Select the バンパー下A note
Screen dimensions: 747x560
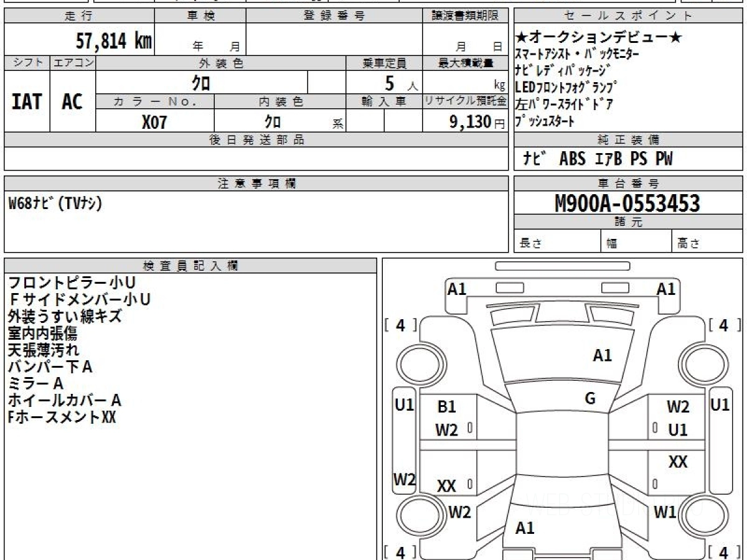[50, 367]
